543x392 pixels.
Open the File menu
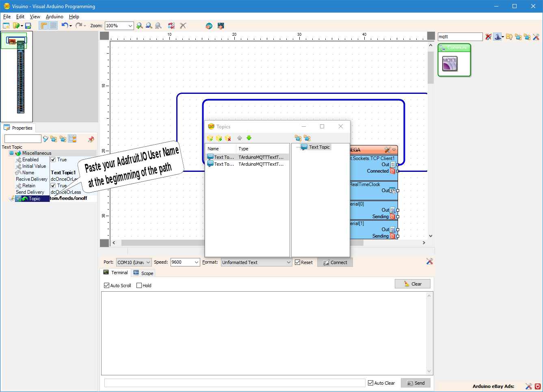pyautogui.click(x=7, y=17)
